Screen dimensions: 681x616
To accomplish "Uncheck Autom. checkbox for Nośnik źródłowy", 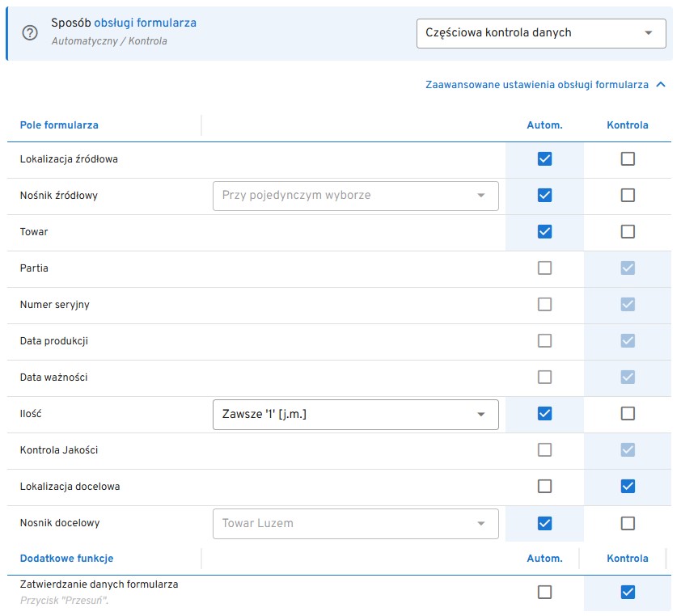I will (x=544, y=196).
